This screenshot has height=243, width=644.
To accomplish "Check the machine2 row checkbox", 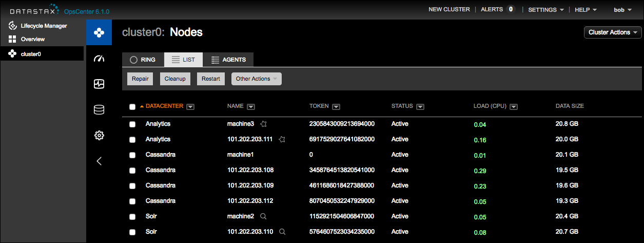I will click(132, 217).
